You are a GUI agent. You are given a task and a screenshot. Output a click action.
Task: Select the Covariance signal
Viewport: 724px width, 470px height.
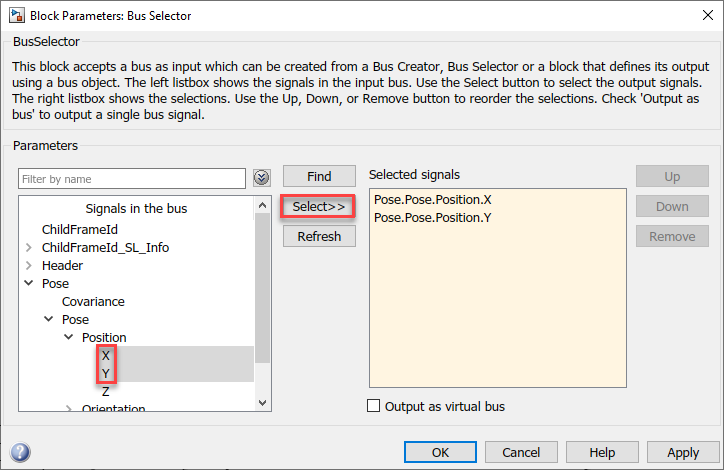tap(93, 301)
